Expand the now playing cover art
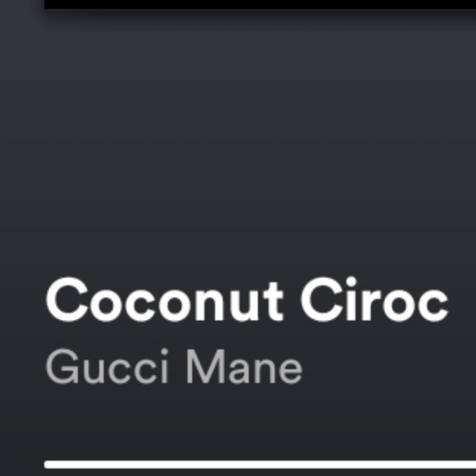476x476 pixels. (260, 4)
